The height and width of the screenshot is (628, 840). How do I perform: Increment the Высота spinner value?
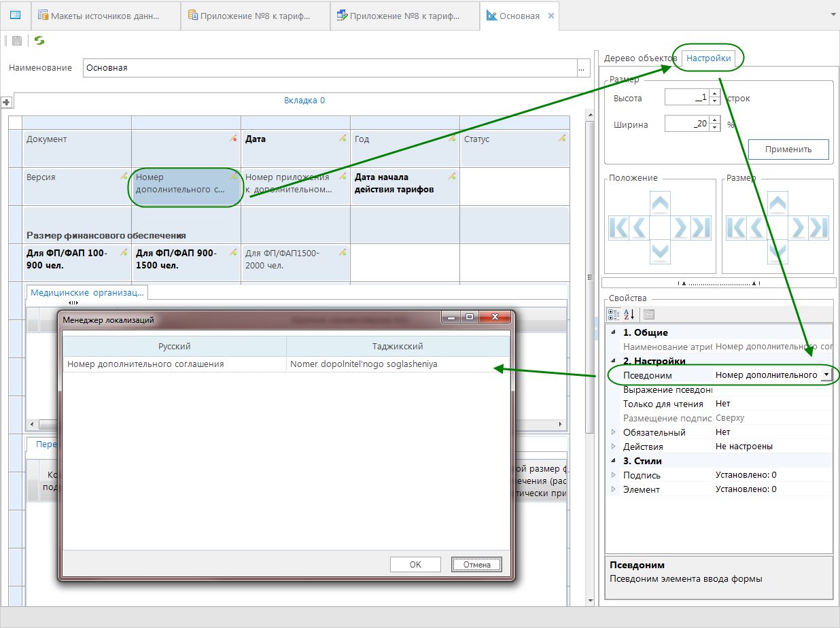(714, 94)
